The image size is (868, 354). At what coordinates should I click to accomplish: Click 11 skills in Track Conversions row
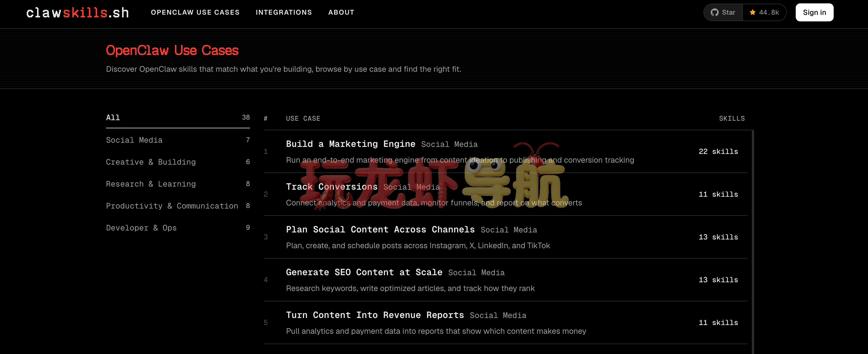[x=718, y=194]
